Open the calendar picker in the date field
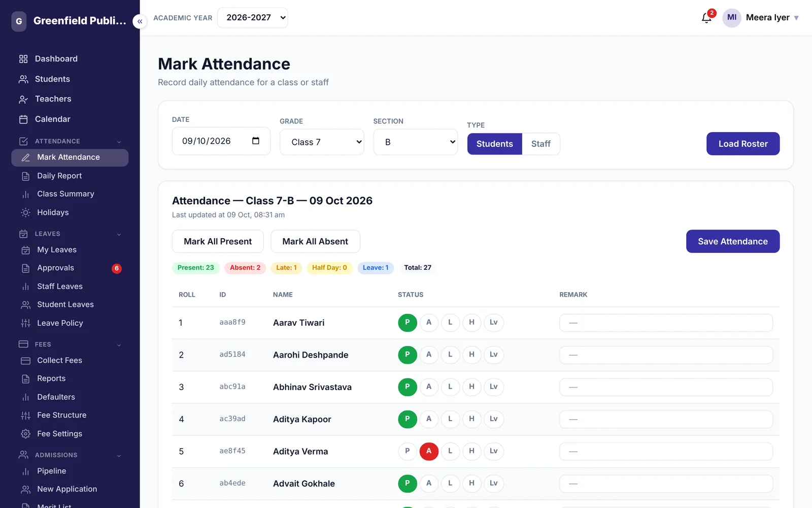 256,141
